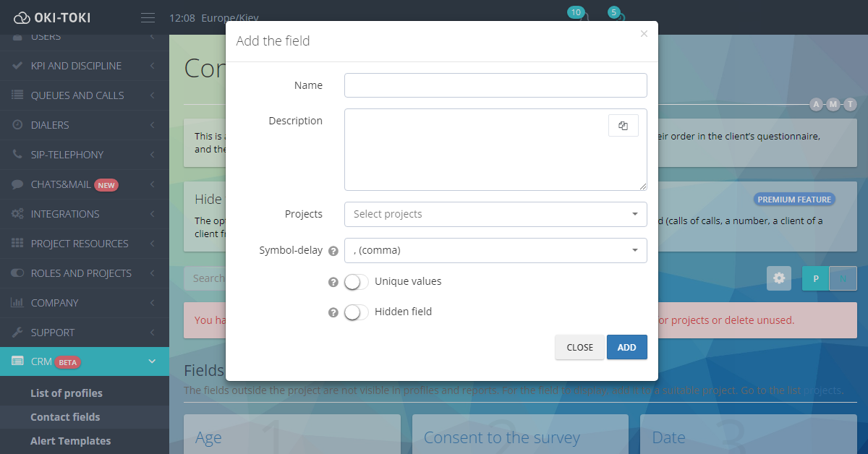This screenshot has height=454, width=868.
Task: Open the Select projects dropdown
Action: click(x=495, y=214)
